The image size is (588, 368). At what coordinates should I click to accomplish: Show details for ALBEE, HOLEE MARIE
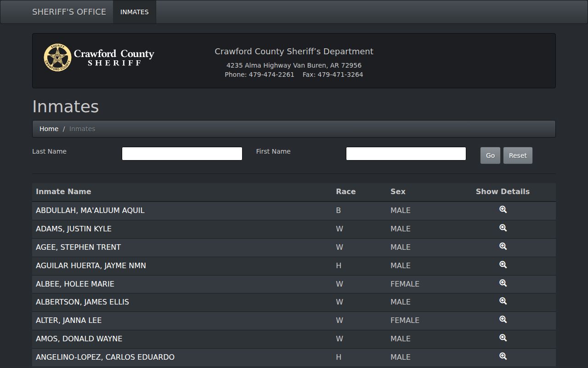tap(503, 283)
